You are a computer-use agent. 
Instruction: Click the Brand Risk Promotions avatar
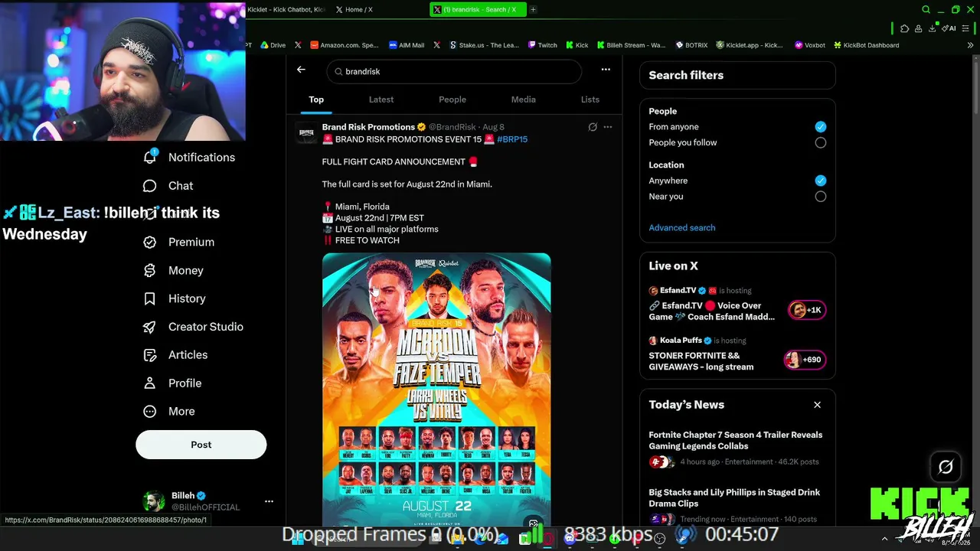(306, 133)
